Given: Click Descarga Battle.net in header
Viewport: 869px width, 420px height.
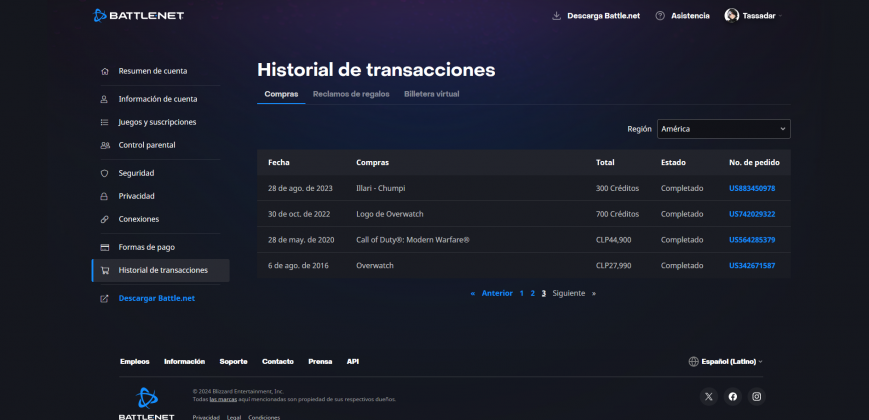Looking at the screenshot, I should [604, 16].
